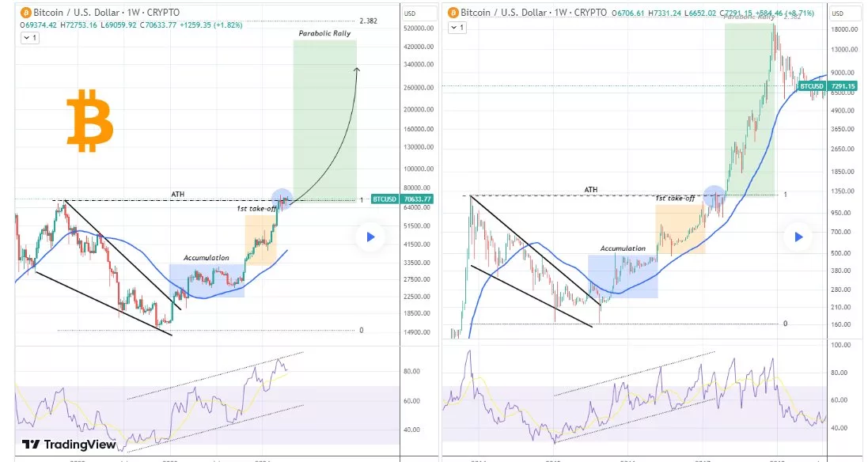Collapse indicators legend on left chart

[30, 38]
